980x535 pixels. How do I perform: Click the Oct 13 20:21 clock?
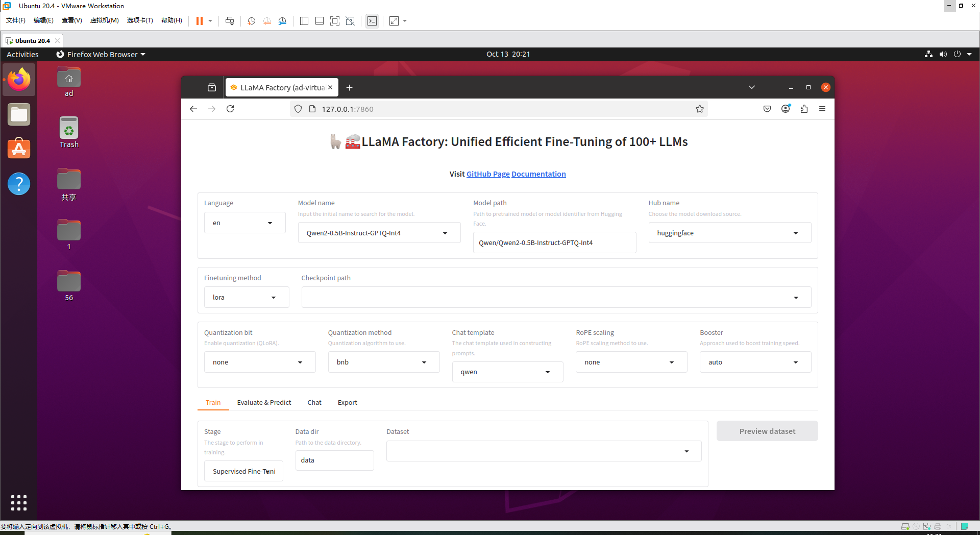click(508, 54)
